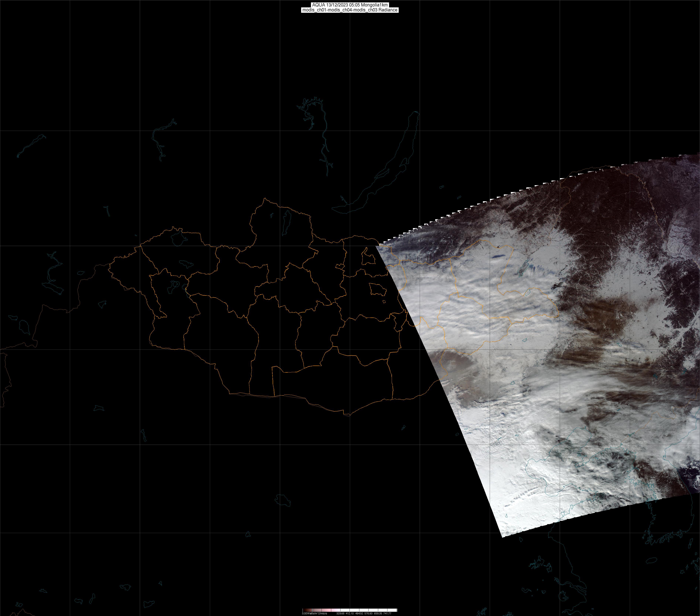700x616 pixels.
Task: Click the 0.00Watts/m^2/micro units label
Action: [x=314, y=613]
